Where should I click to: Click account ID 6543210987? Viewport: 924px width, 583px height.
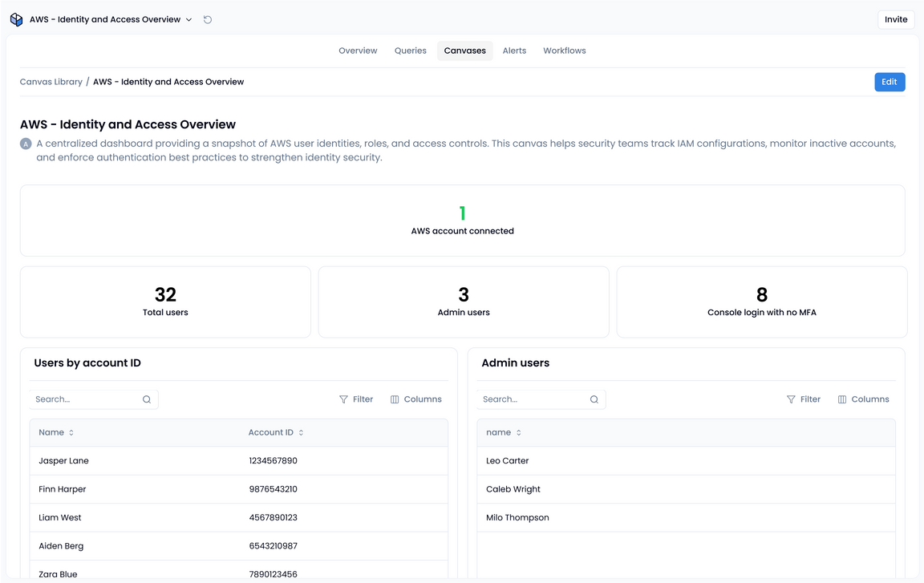(273, 546)
